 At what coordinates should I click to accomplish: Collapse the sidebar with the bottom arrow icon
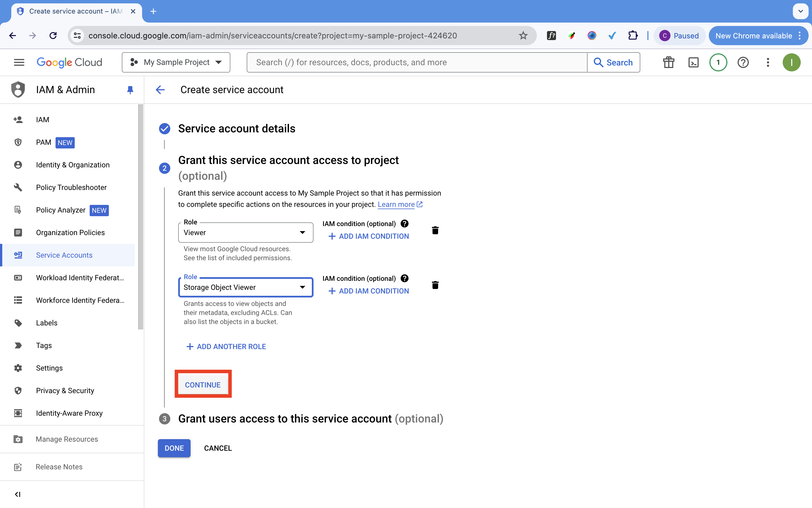[x=18, y=494]
